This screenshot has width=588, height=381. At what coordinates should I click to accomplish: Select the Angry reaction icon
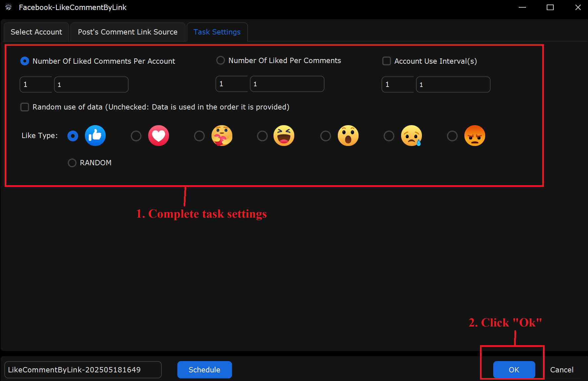click(475, 135)
